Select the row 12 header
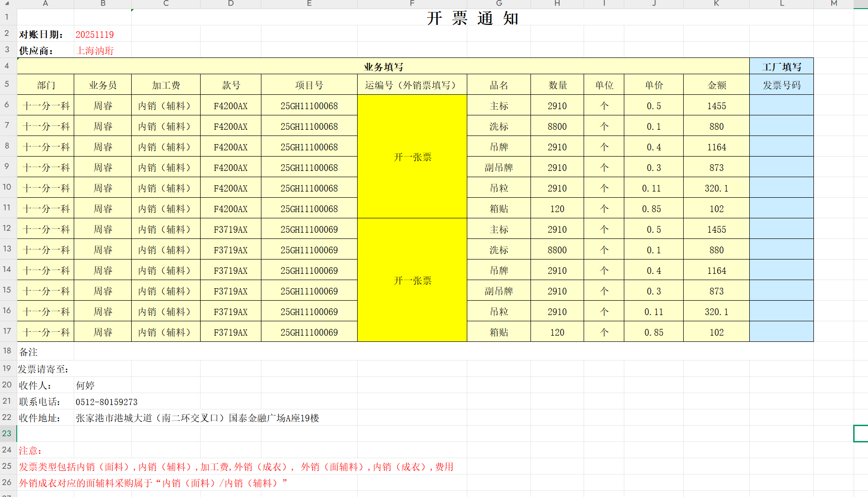This screenshot has width=868, height=497. [x=7, y=228]
